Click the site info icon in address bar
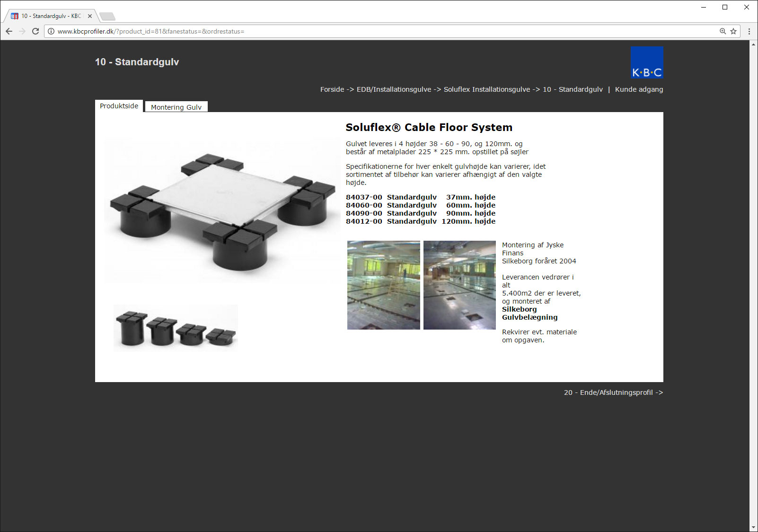The height and width of the screenshot is (532, 758). pyautogui.click(x=51, y=31)
